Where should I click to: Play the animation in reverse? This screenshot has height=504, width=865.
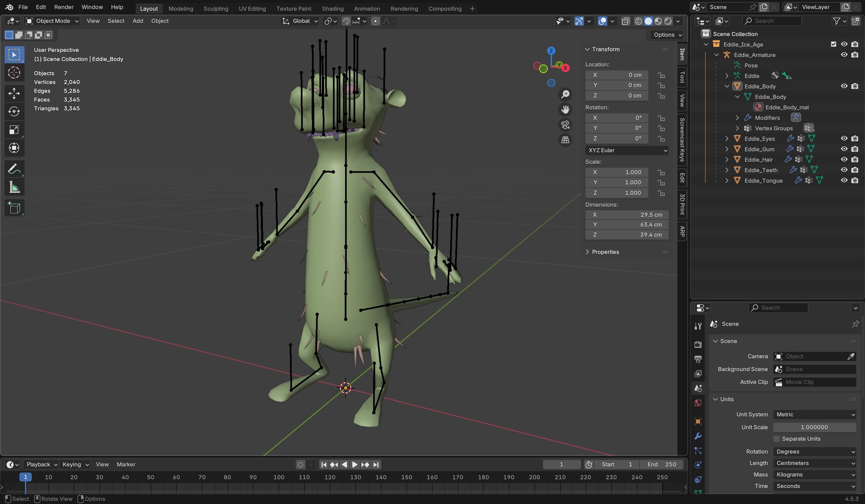pyautogui.click(x=345, y=464)
